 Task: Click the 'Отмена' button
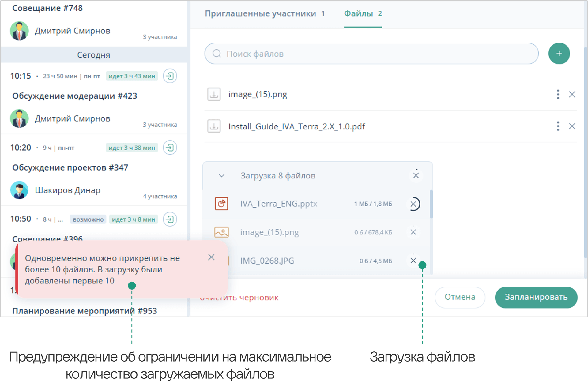coord(460,297)
